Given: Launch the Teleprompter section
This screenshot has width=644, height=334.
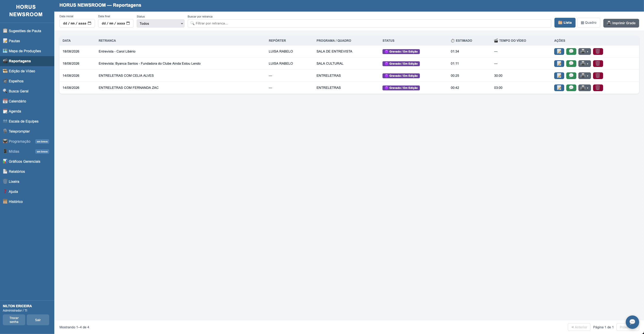Looking at the screenshot, I should (27, 131).
